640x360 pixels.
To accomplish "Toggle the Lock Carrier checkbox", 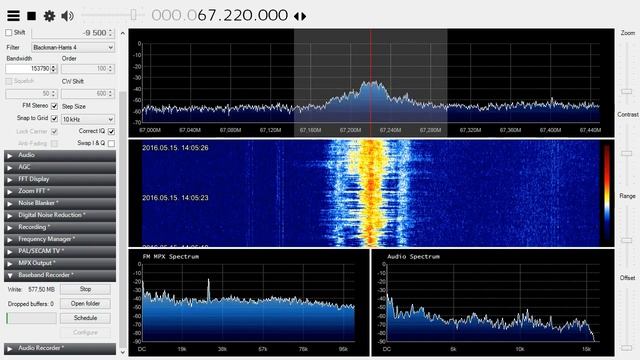I will [54, 131].
